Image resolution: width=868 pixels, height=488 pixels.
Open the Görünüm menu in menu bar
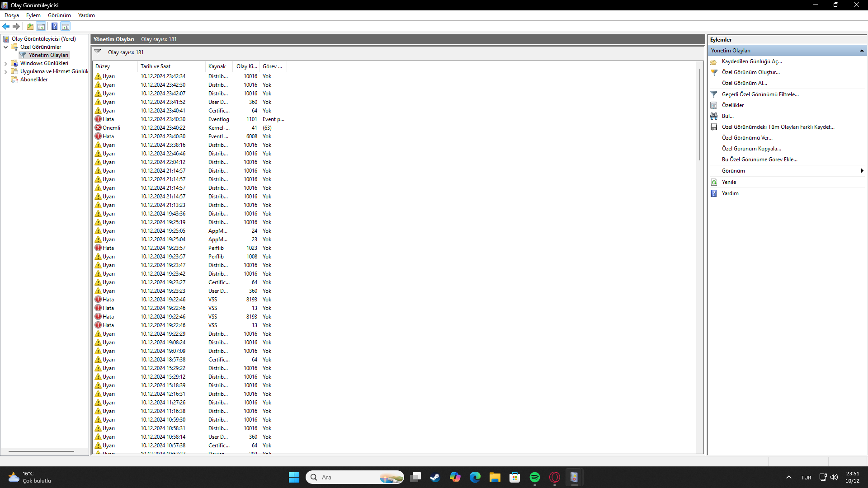tap(59, 15)
